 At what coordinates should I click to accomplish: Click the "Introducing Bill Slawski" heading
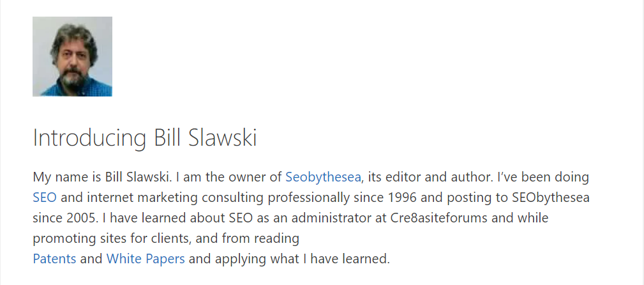click(145, 138)
